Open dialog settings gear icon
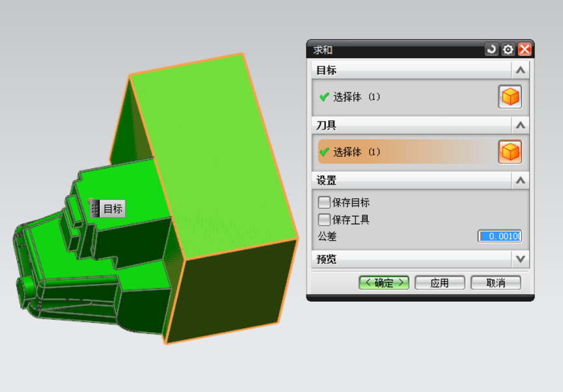The height and width of the screenshot is (392, 563). click(x=508, y=49)
